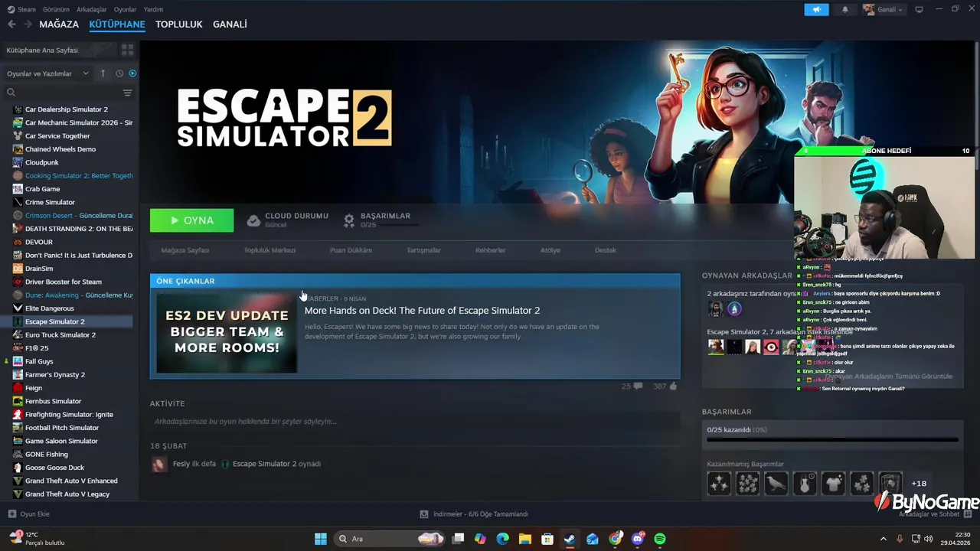Open the Tartışmalar link

pos(423,250)
